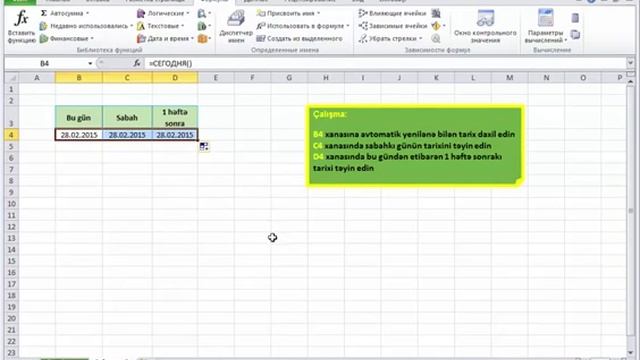Viewport: 640px width, 360px height.
Task: Select row 10 header
Action: coord(11,204)
